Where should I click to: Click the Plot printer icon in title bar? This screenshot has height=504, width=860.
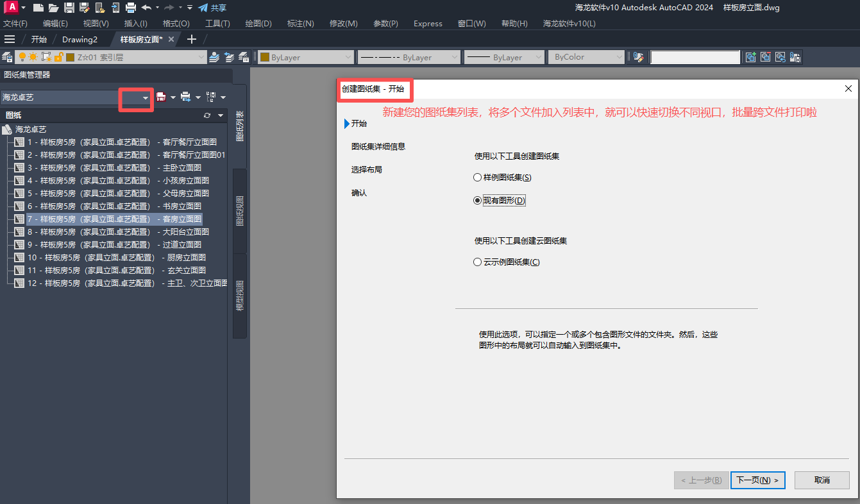click(x=130, y=8)
